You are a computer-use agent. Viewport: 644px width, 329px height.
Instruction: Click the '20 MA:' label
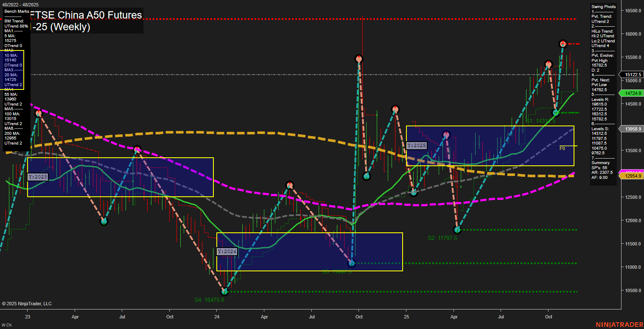(x=11, y=75)
